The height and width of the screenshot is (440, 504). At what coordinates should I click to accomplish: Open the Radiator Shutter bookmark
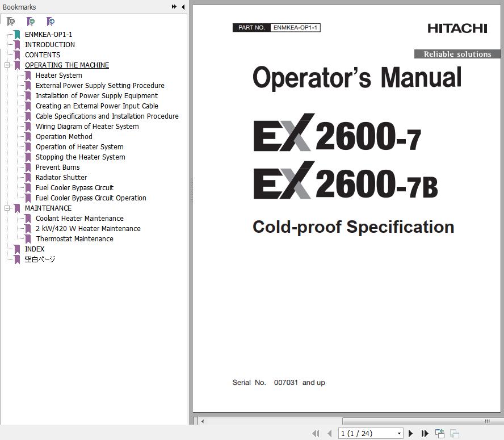coord(61,178)
